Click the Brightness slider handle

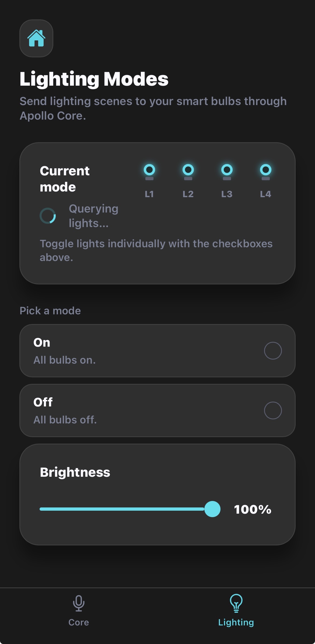pos(212,509)
